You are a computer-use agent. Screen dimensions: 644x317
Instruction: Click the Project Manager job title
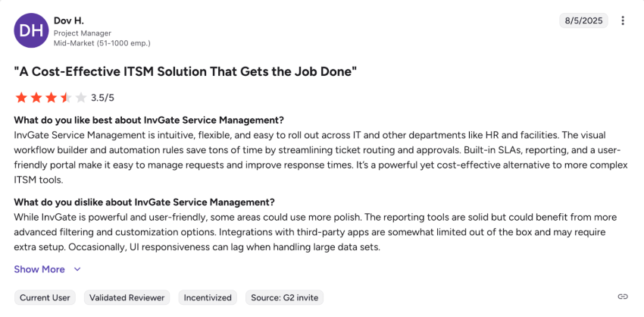tap(83, 33)
